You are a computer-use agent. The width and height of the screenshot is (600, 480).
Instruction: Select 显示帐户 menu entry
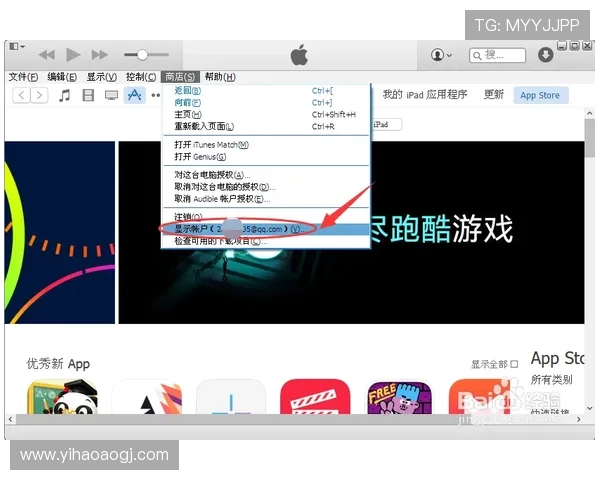point(266,229)
